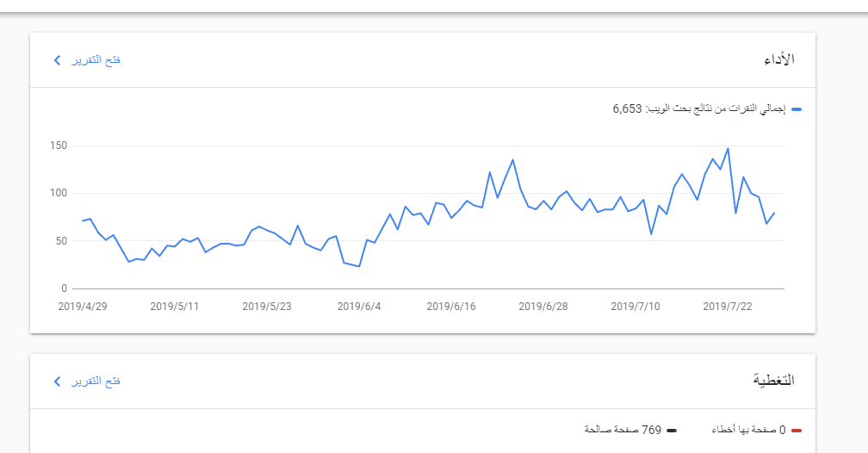Click the التغطية card heading
The image size is (868, 453).
tap(773, 381)
